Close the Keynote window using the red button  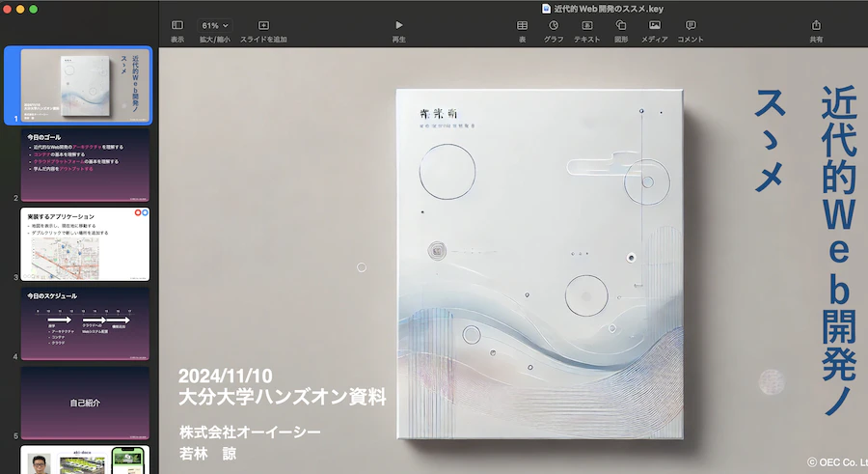pos(7,9)
